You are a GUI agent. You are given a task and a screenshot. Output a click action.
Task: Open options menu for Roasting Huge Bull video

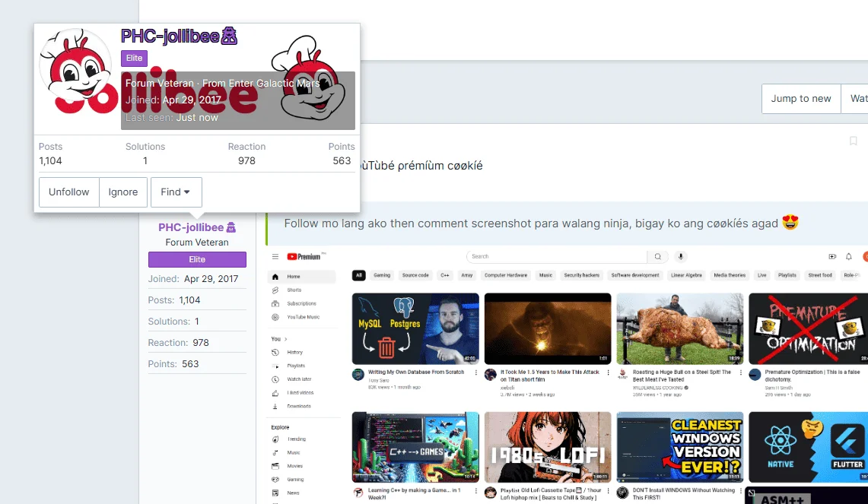[x=741, y=373]
